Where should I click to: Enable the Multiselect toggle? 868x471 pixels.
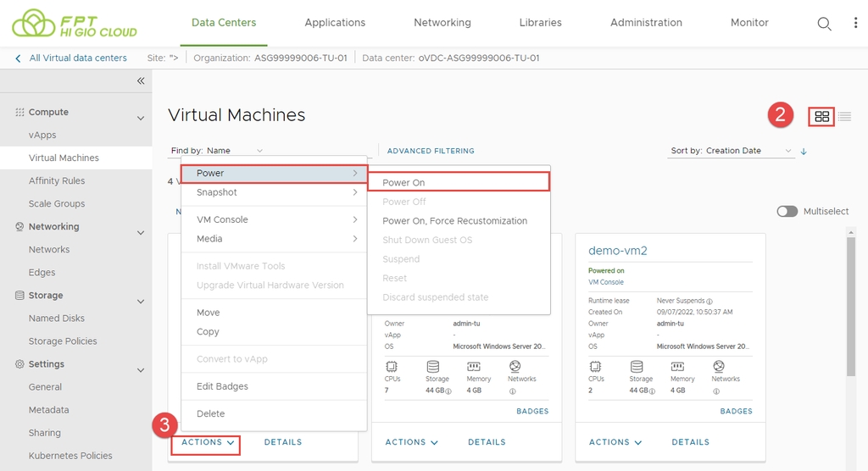787,211
